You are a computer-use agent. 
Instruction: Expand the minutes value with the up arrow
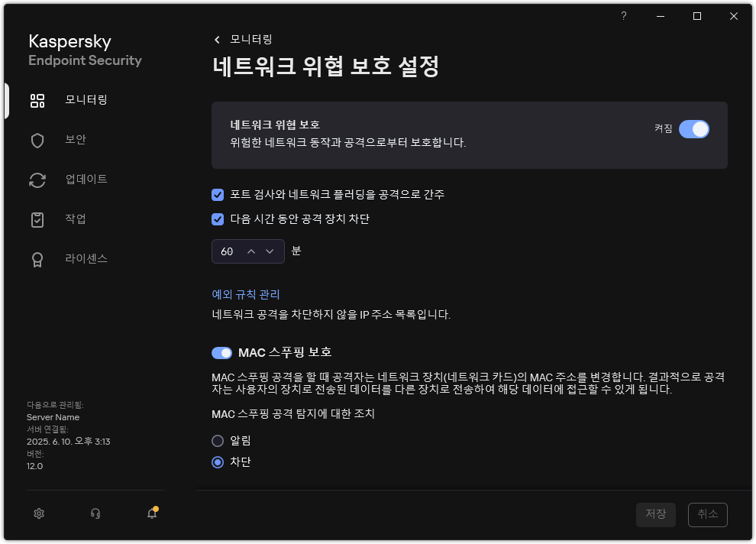tap(252, 250)
